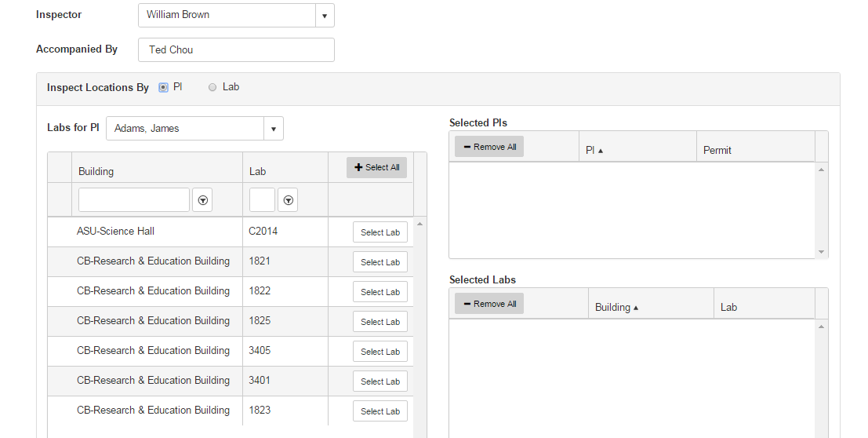Open the Inspector dropdown
The width and height of the screenshot is (868, 438).
(325, 16)
